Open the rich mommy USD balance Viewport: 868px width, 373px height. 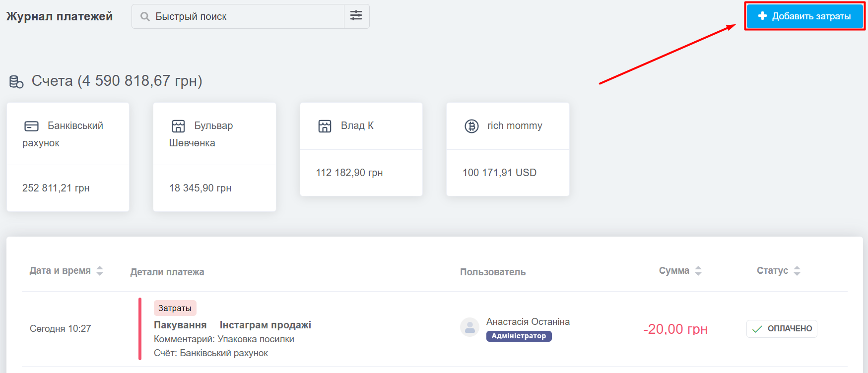(499, 173)
